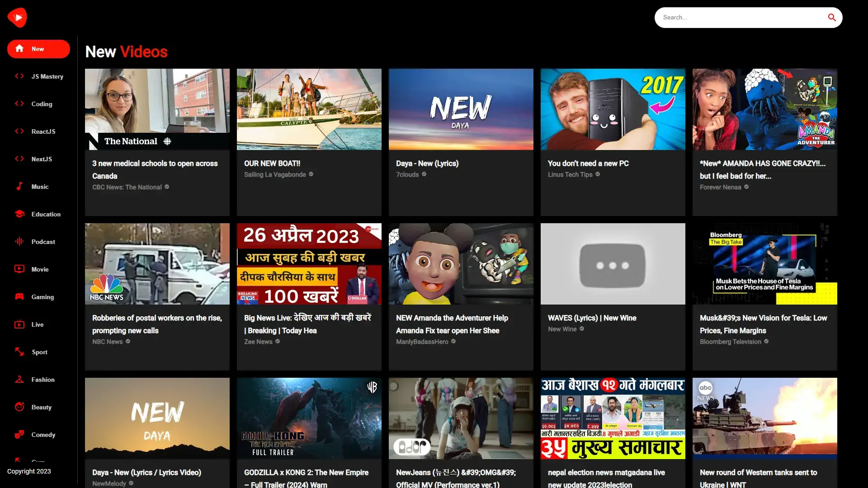The height and width of the screenshot is (488, 868).
Task: Open the sunset NEW DAYA lyrics video thumbnail
Action: click(157, 418)
